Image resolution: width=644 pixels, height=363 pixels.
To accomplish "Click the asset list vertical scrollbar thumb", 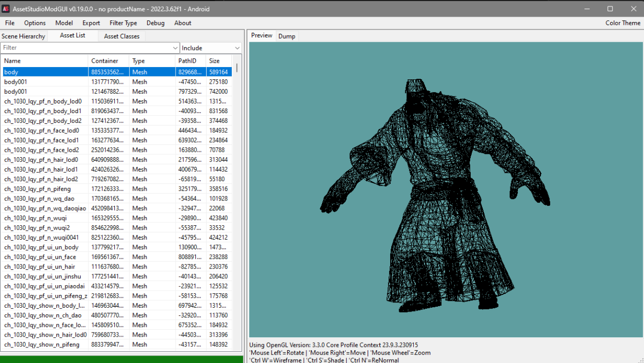I will pyautogui.click(x=237, y=68).
